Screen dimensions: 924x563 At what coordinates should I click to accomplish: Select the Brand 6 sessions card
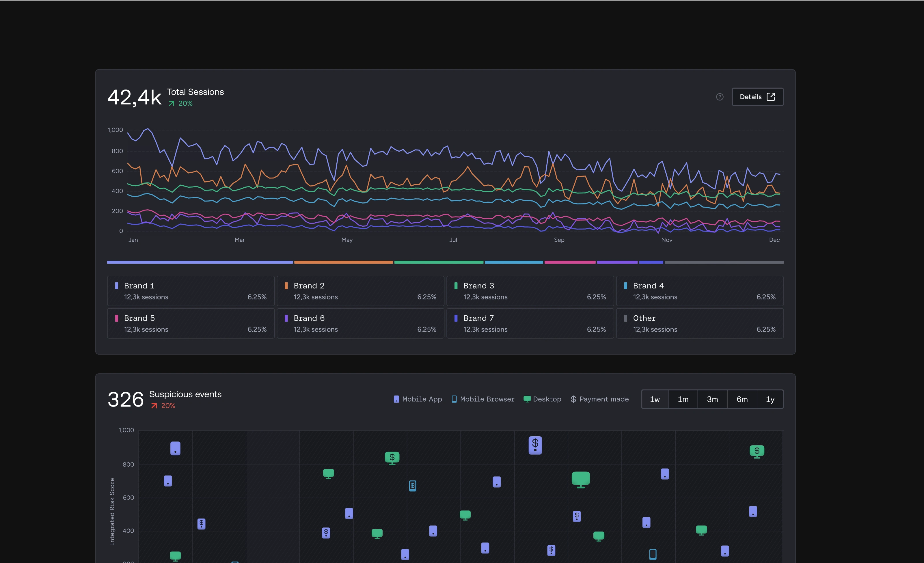[360, 323]
